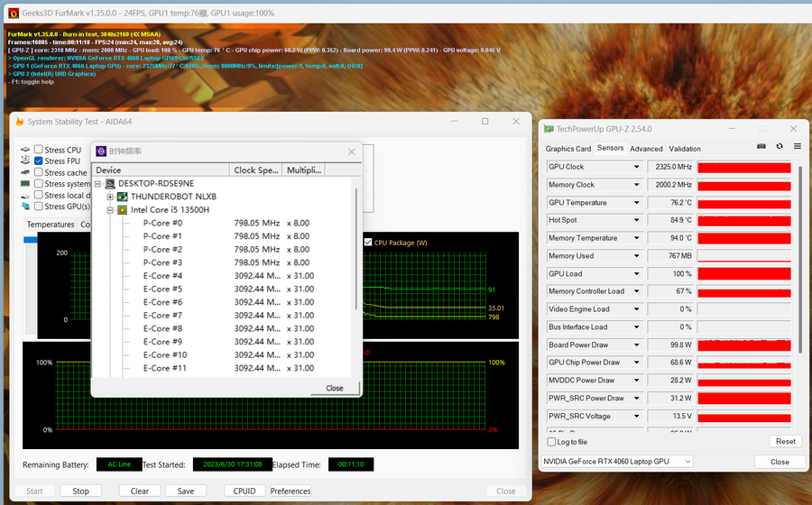The width and height of the screenshot is (812, 505).
Task: Expand the THUNDEROBOT NLXB tree node
Action: click(110, 197)
